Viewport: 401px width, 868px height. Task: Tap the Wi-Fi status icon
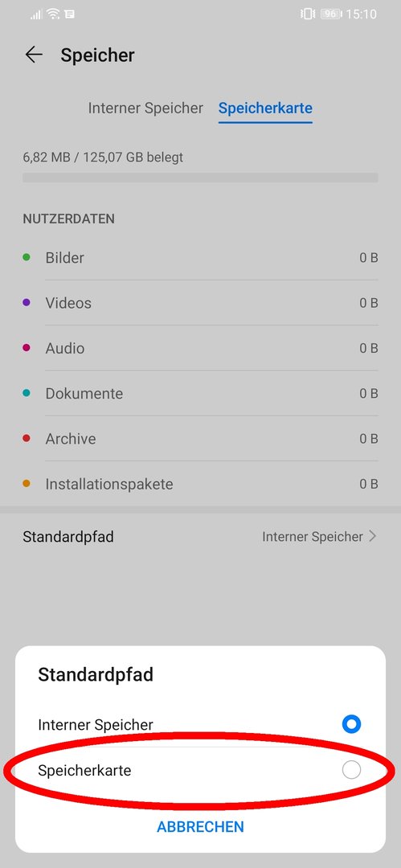coord(53,14)
